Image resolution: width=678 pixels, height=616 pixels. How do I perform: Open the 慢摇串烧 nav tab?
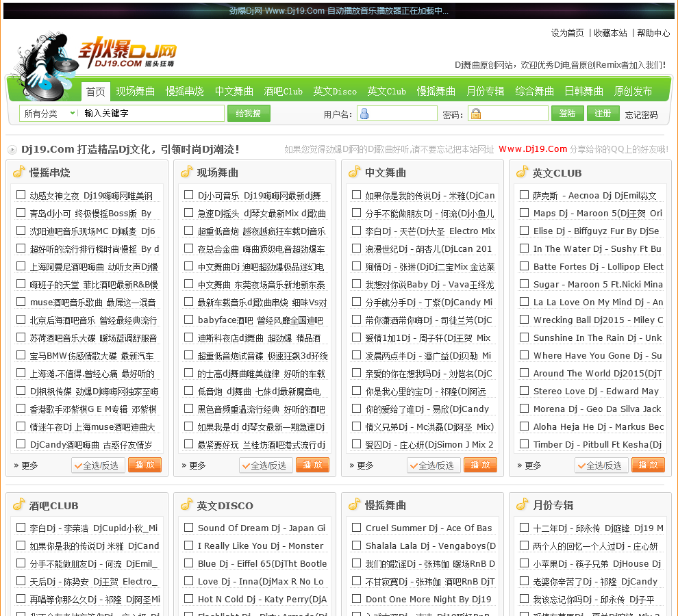point(185,91)
